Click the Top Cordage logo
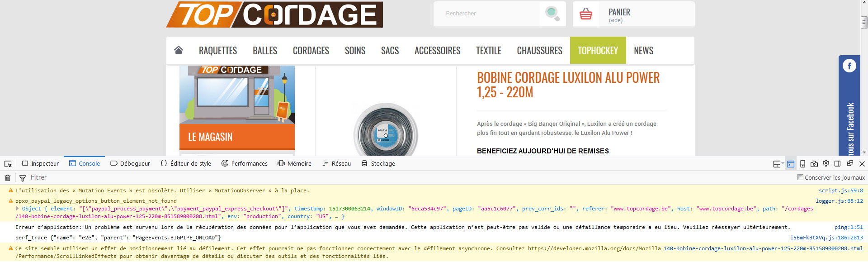The width and height of the screenshot is (868, 262). (274, 14)
